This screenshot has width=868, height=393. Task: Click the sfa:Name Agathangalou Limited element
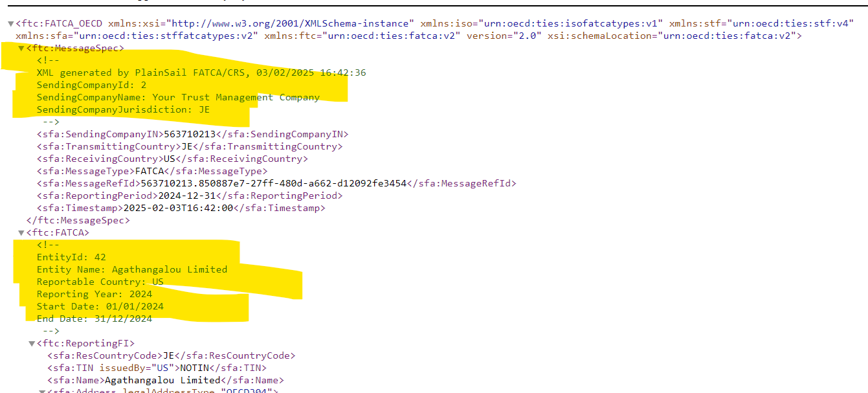(165, 380)
